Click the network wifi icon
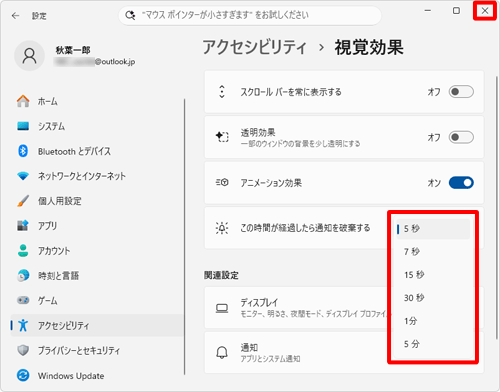This screenshot has width=500, height=392. coord(23,176)
